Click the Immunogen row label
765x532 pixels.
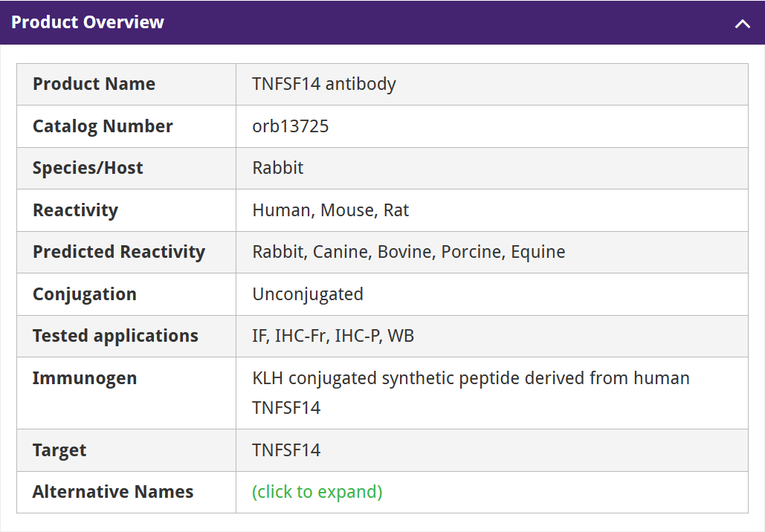coord(85,378)
